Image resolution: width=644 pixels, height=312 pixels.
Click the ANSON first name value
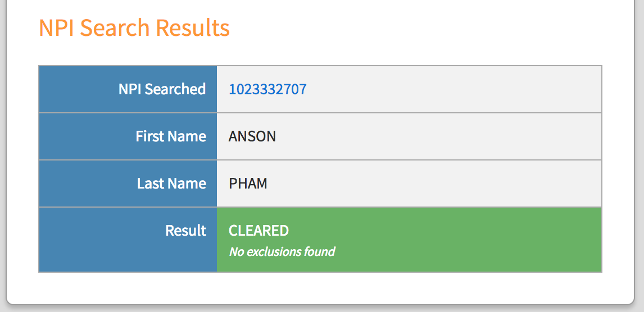[252, 136]
